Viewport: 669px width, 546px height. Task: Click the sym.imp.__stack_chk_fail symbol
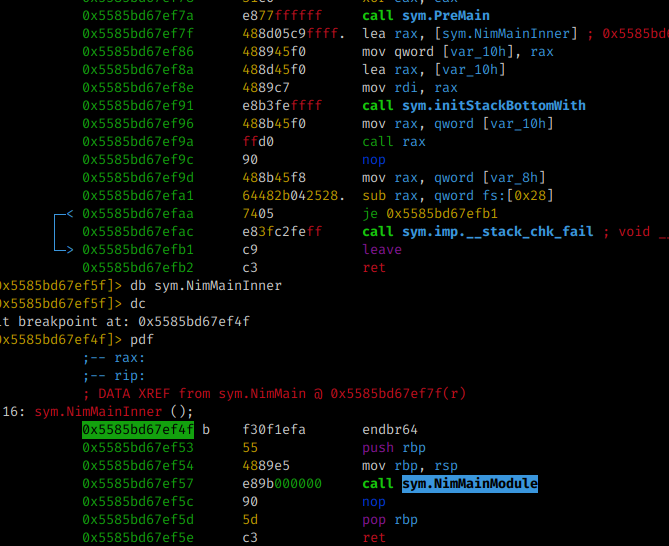[498, 232]
